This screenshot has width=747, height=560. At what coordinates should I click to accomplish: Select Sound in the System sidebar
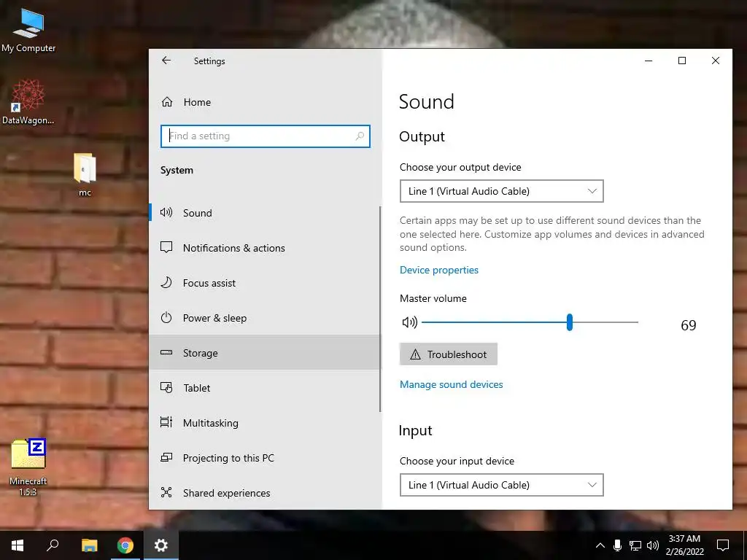click(x=264, y=213)
